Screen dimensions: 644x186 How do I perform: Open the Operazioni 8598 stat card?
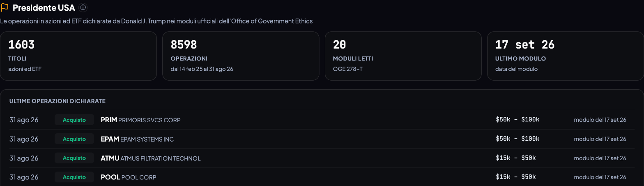tap(241, 56)
